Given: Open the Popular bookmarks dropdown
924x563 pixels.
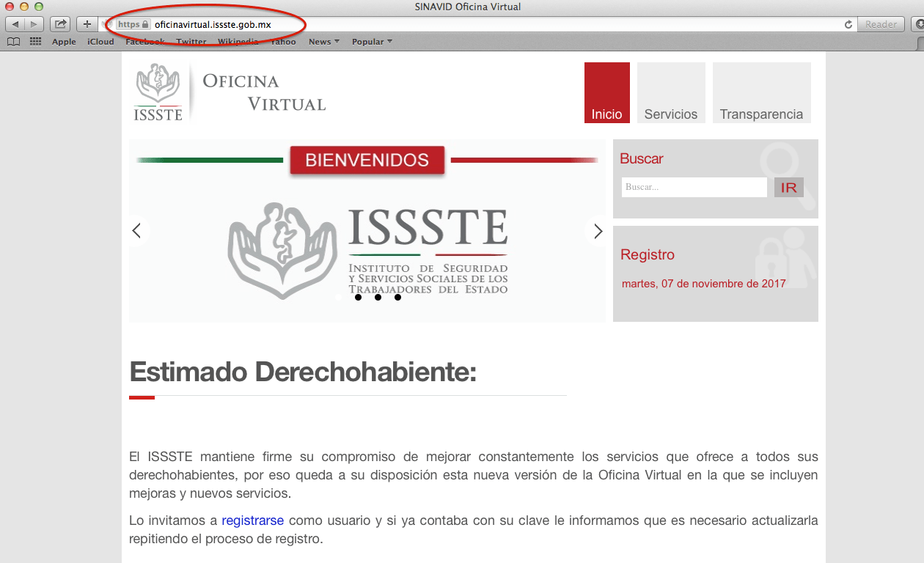Looking at the screenshot, I should 372,42.
